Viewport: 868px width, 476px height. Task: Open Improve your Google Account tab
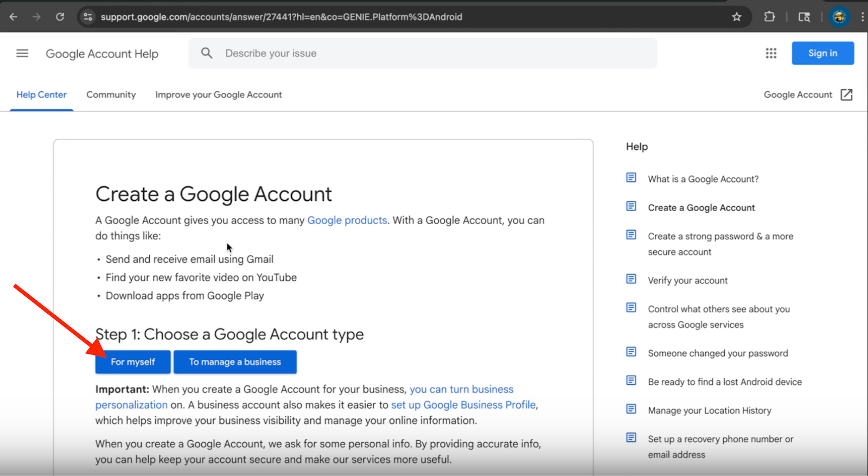click(219, 94)
